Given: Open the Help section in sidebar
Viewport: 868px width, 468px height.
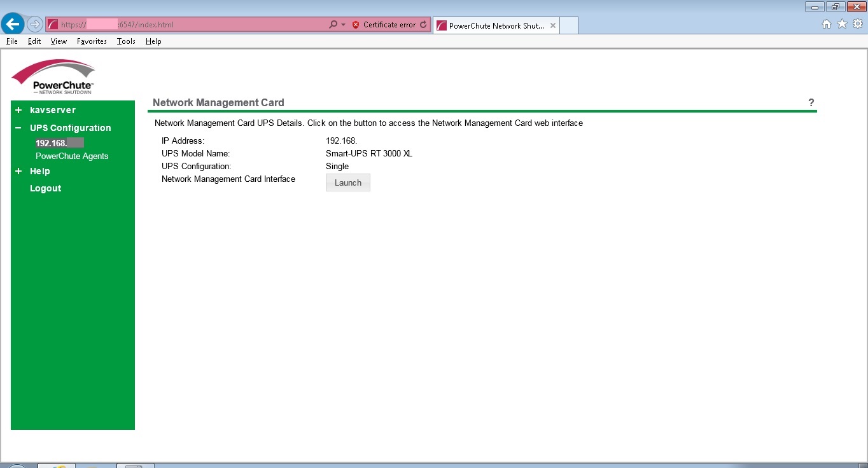Looking at the screenshot, I should tap(40, 171).
